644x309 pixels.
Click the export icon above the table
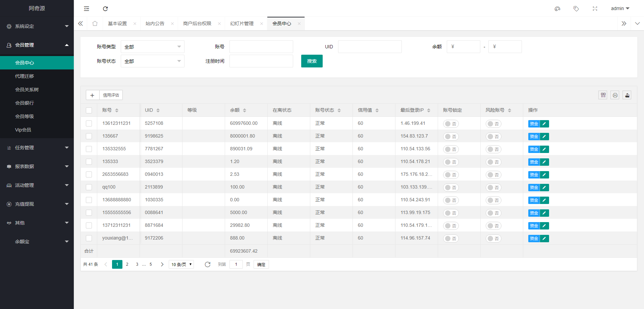(627, 95)
